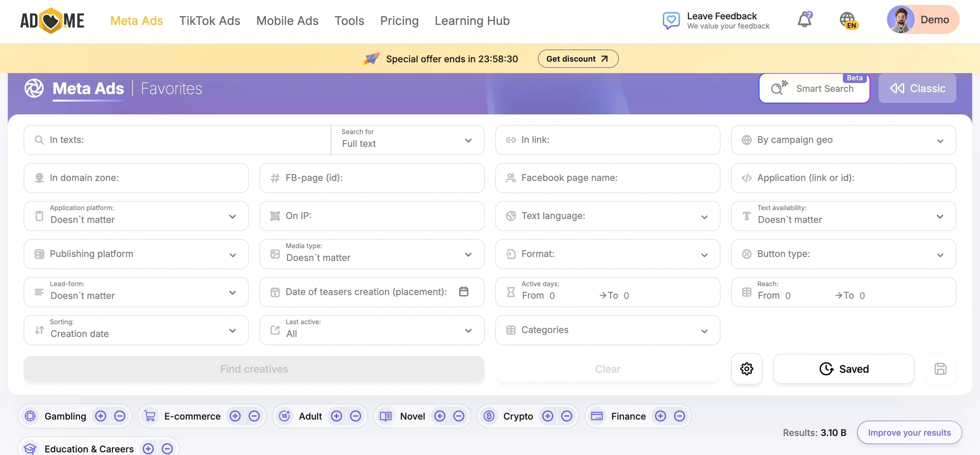Click the Leave Feedback chat heart icon

(671, 20)
